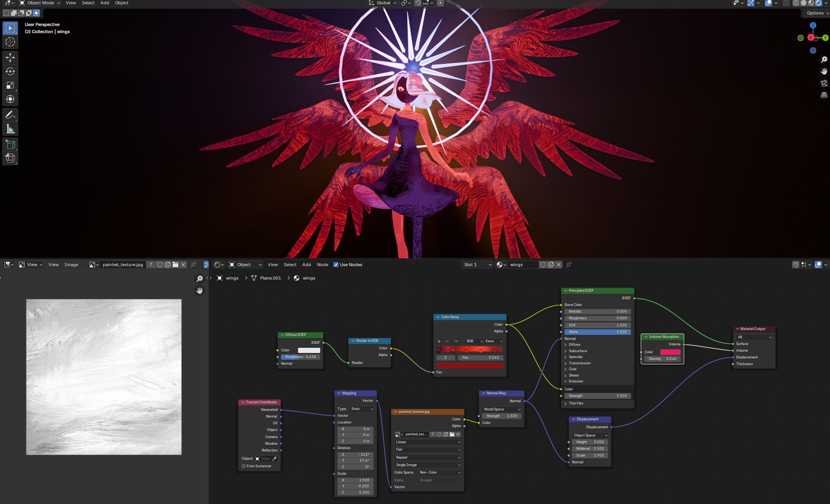
Task: Switch perspective/orthographic grid icon in viewport
Action: tap(824, 95)
